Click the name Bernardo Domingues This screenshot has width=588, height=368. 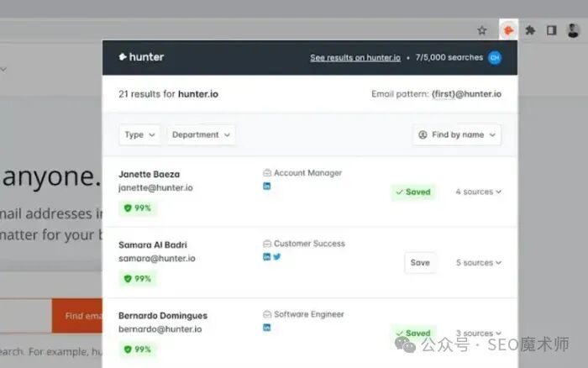coord(163,316)
